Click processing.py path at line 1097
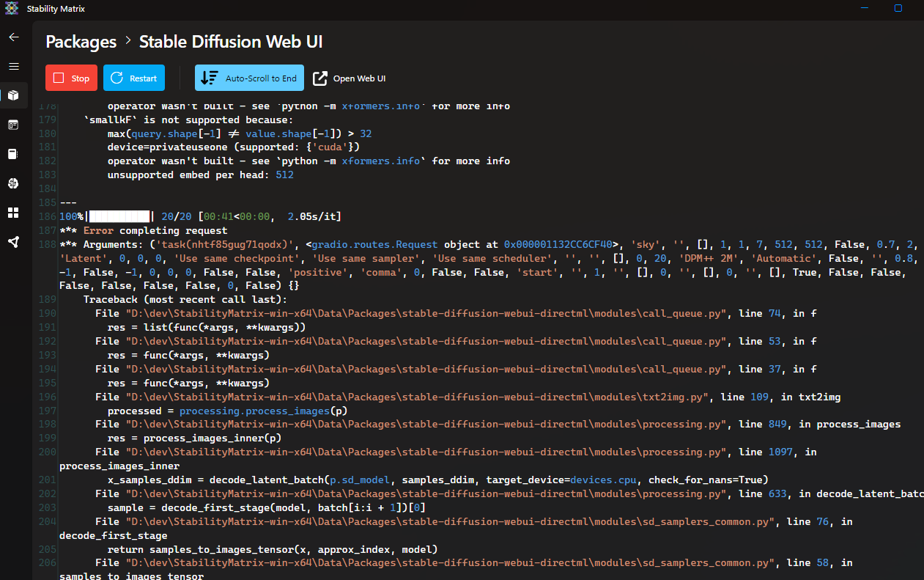 pyautogui.click(x=426, y=452)
